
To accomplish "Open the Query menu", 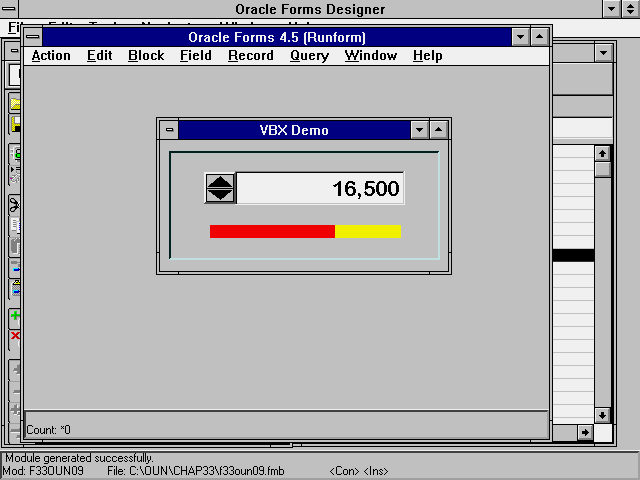I will coord(309,56).
